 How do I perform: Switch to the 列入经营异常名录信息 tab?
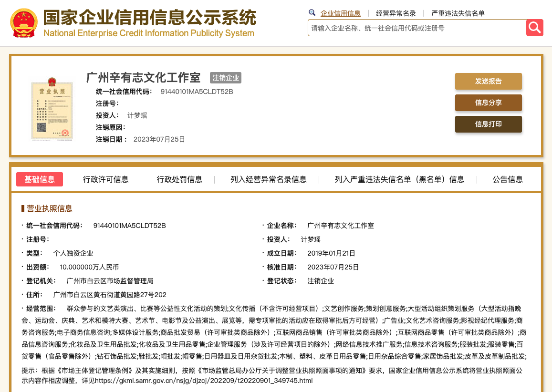click(x=268, y=179)
